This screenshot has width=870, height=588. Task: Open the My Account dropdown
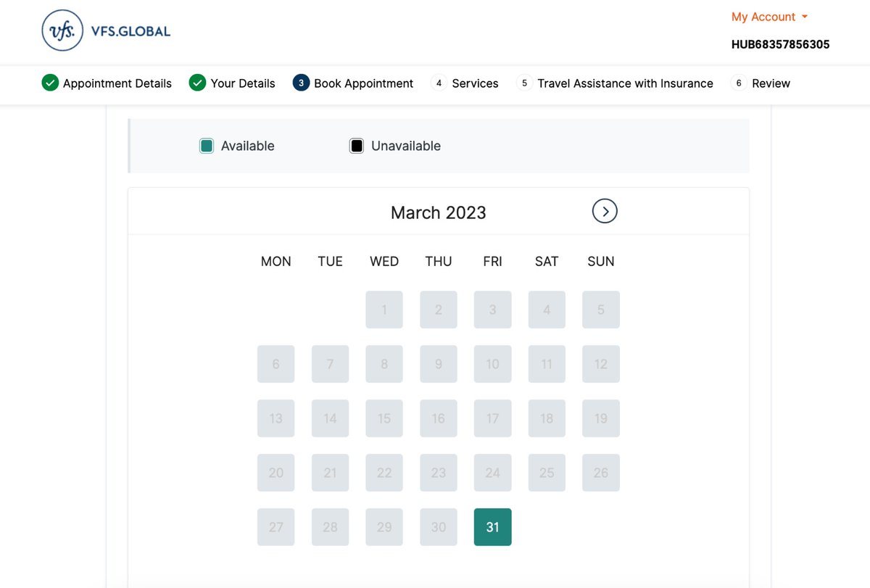[769, 17]
